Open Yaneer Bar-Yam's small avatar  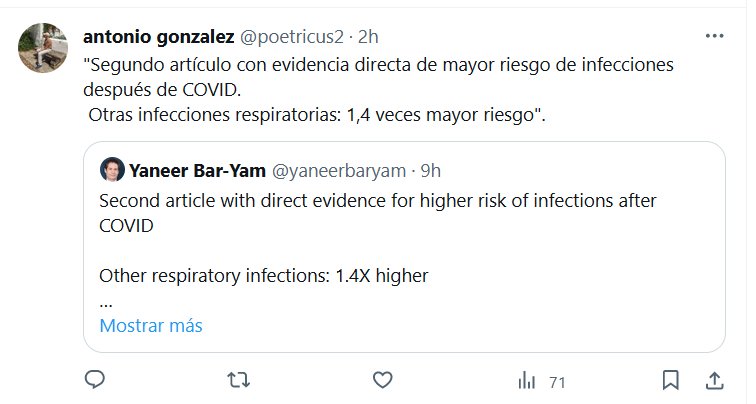[x=112, y=170]
